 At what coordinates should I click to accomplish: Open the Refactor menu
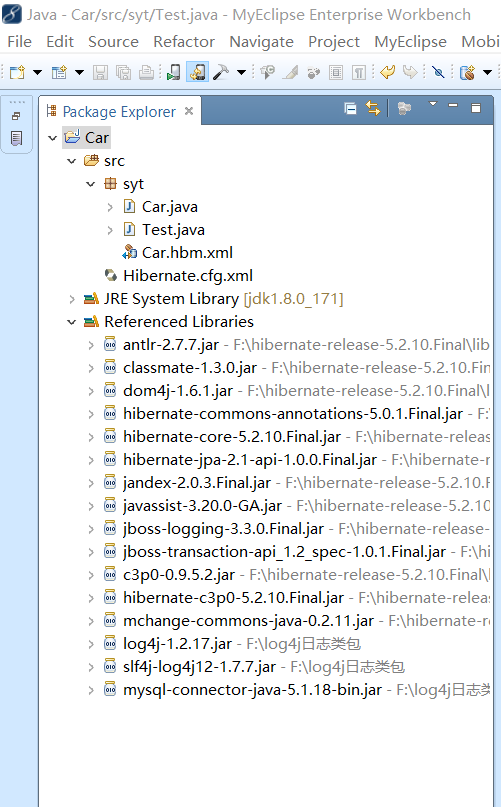coord(184,42)
